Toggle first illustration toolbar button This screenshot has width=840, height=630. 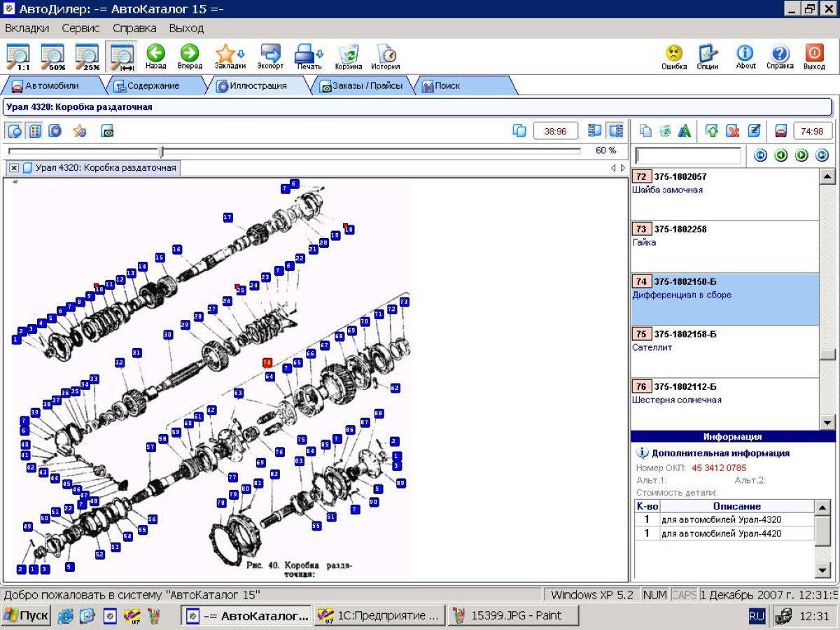click(x=15, y=131)
